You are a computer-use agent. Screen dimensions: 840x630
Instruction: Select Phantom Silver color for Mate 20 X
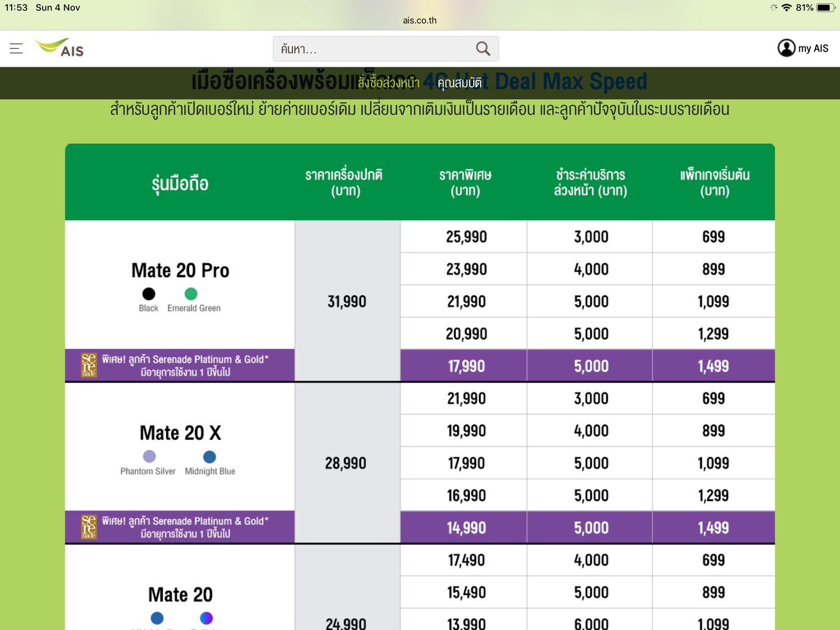150,456
